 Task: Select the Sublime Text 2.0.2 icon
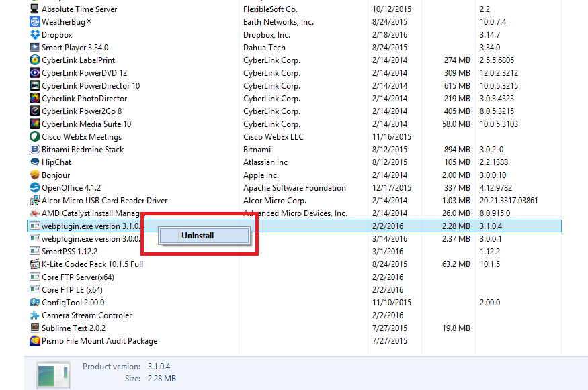pyautogui.click(x=35, y=328)
